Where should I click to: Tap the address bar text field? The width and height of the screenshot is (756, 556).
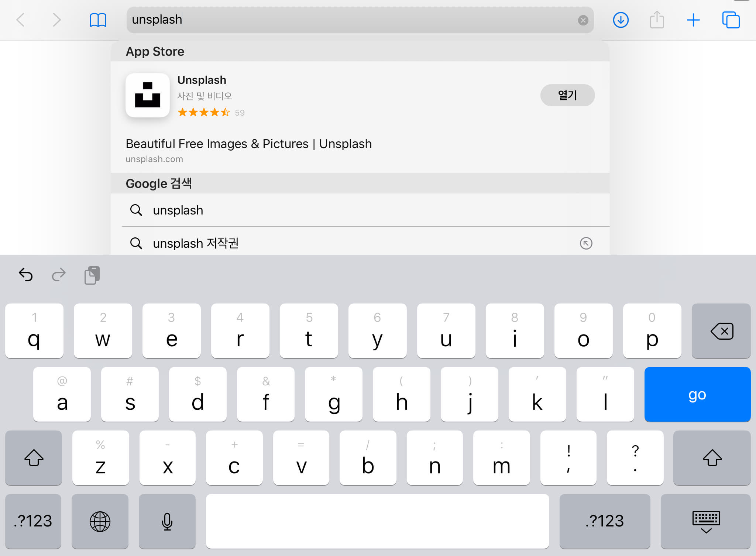(x=351, y=20)
